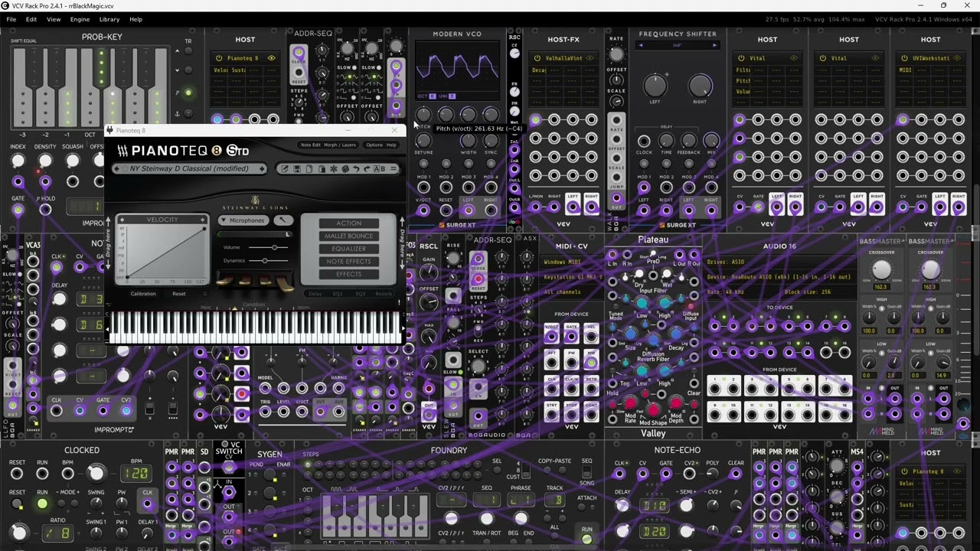The image size is (980, 551).
Task: Open the Edit menu in VCV Rack
Action: click(31, 19)
